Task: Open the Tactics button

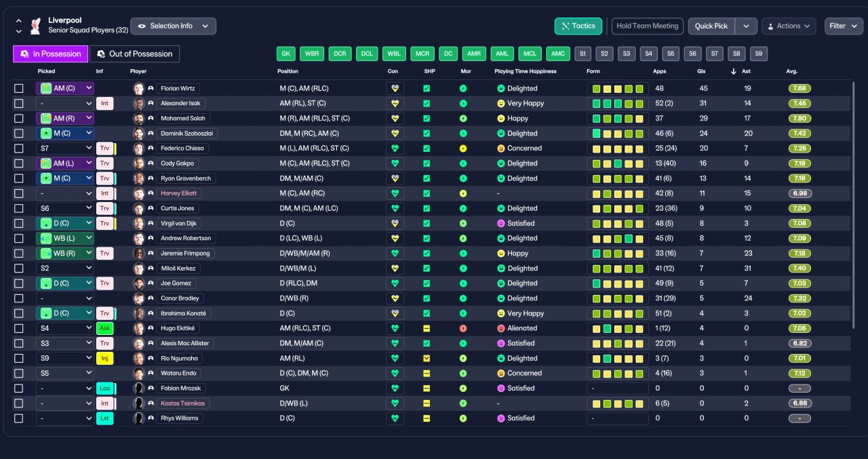Action: click(578, 26)
